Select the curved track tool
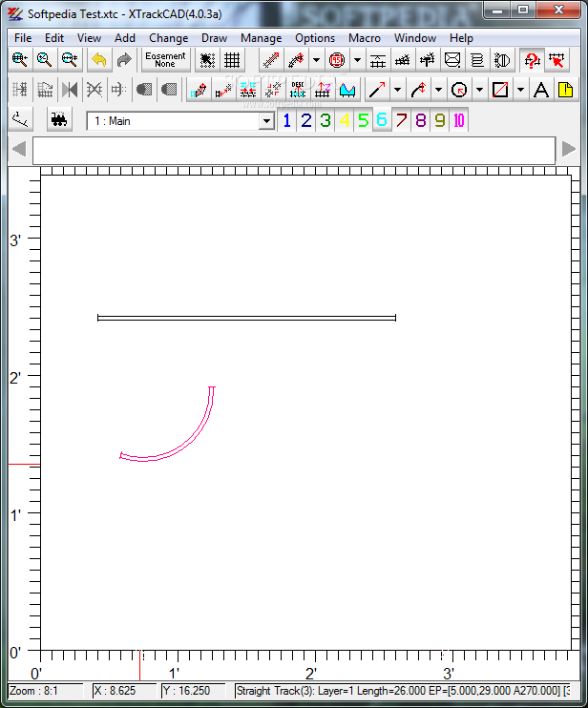Viewport: 588px width, 708px height. (296, 59)
